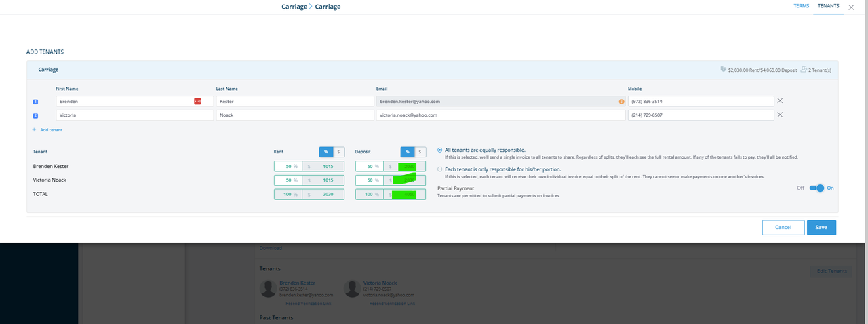Viewport: 868px width, 324px height.
Task: Select 'Each tenant is only responsible' option
Action: 440,169
